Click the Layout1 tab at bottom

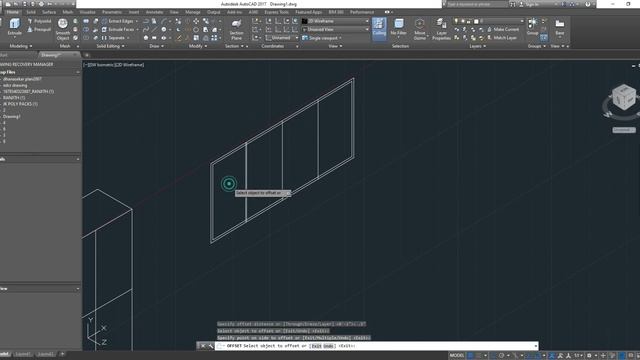(x=23, y=354)
